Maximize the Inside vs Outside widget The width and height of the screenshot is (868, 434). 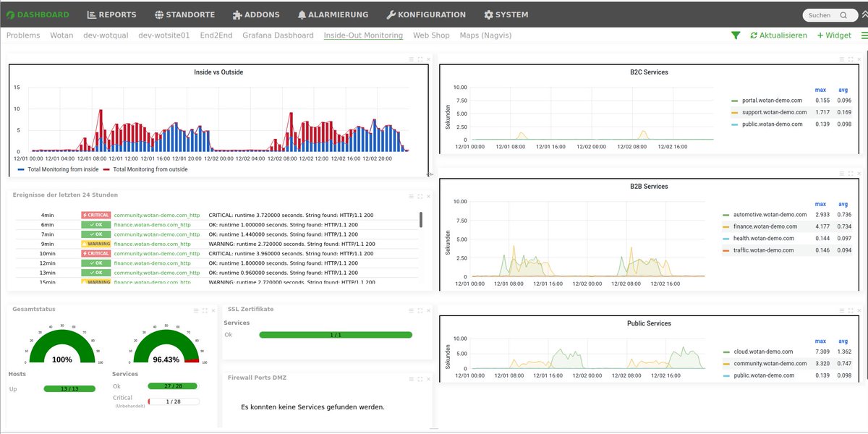tap(420, 59)
